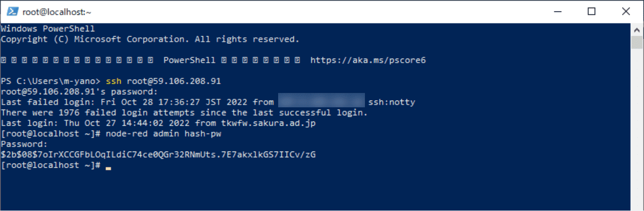Click the Microsoft Corporation copyright line
This screenshot has width=644, height=211.
pyautogui.click(x=150, y=39)
